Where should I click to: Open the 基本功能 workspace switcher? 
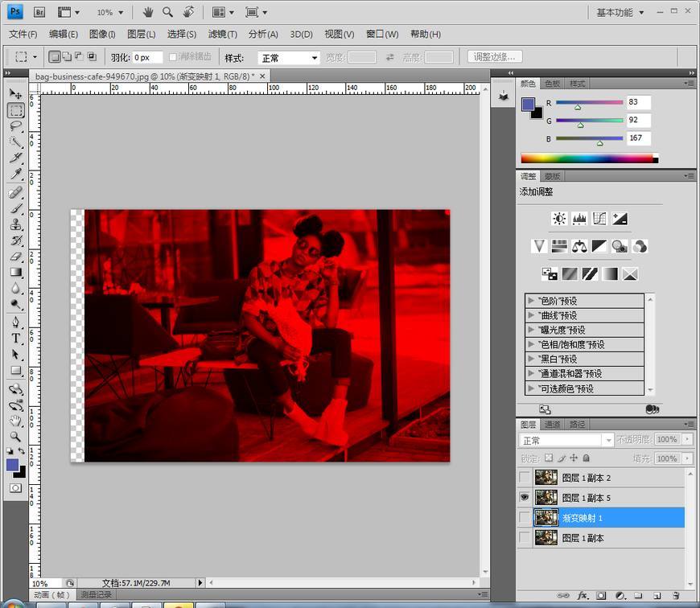(x=620, y=13)
